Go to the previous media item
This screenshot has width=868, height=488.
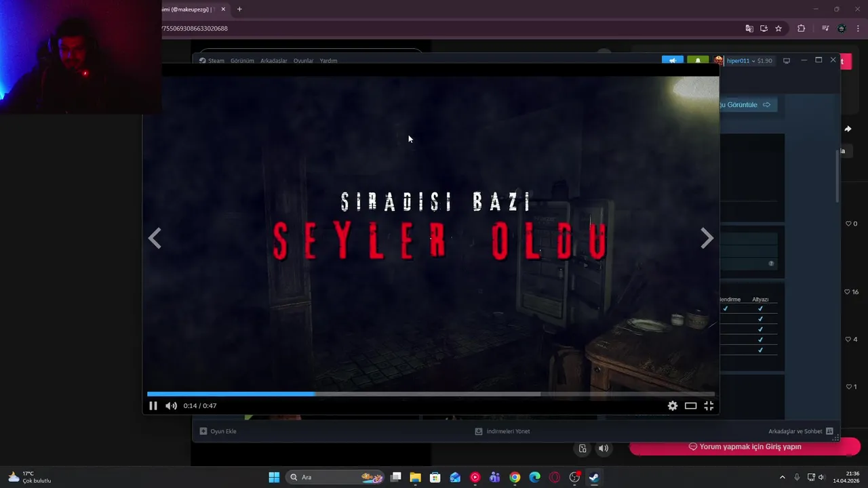click(155, 239)
